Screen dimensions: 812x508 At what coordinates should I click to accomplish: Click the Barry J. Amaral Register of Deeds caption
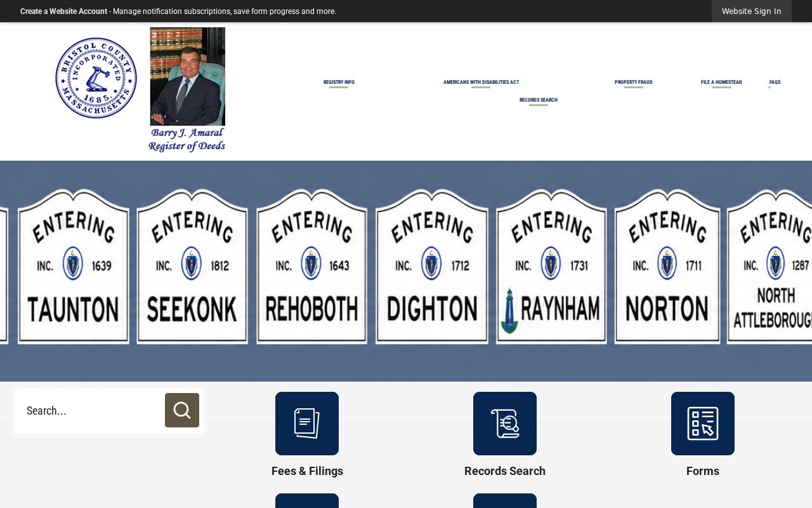(187, 140)
